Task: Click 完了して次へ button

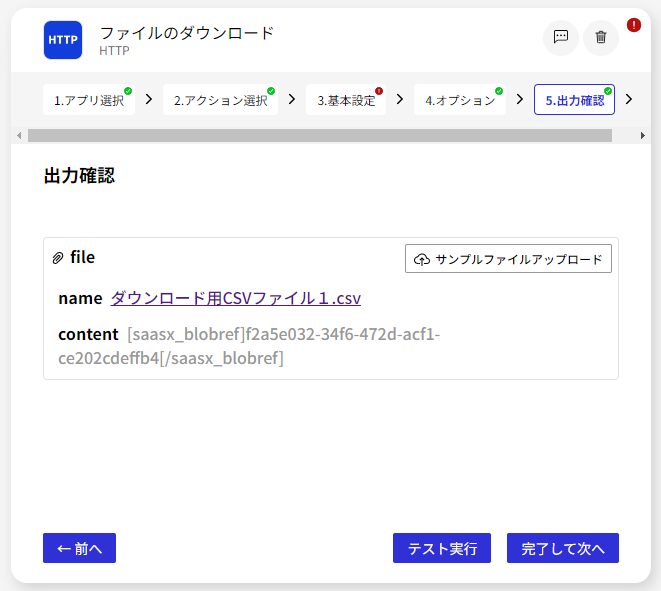Action: tap(563, 548)
